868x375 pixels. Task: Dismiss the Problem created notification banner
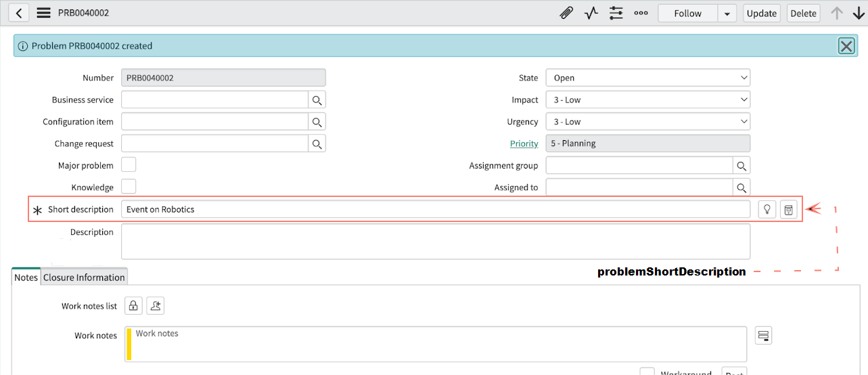846,46
